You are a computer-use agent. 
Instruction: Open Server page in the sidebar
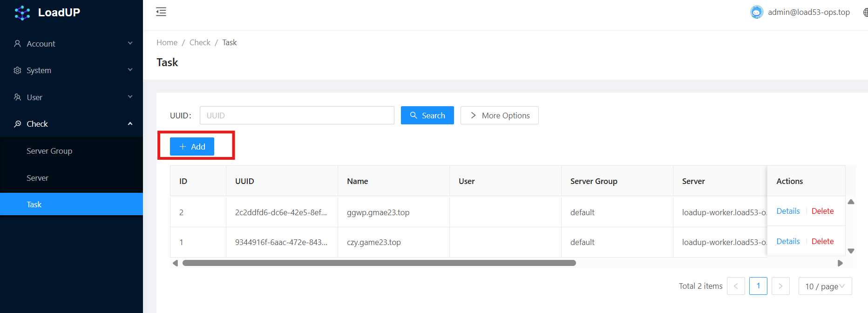[37, 178]
